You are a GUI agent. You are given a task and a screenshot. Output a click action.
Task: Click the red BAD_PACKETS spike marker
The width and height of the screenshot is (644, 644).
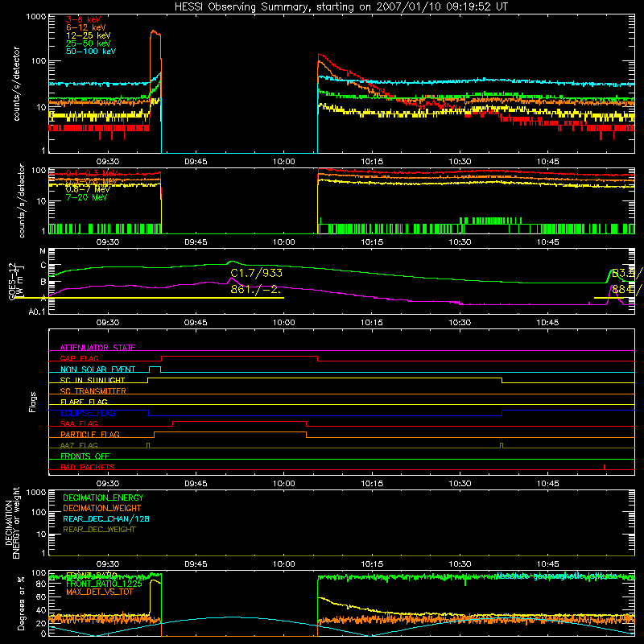(605, 467)
